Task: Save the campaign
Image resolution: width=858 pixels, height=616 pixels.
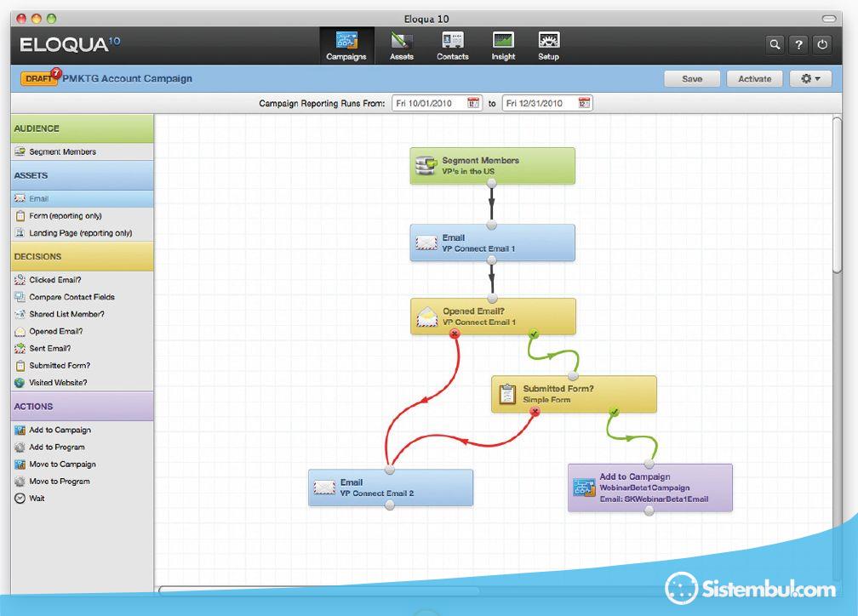Action: click(692, 79)
